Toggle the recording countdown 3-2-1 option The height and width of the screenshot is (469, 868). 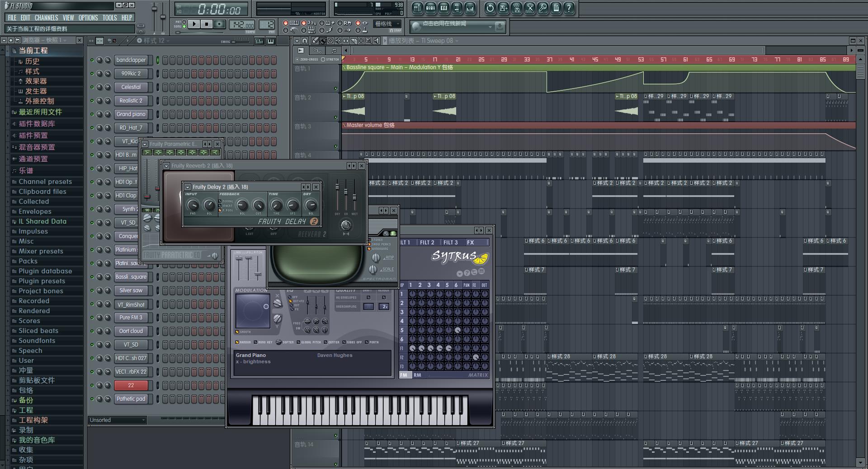[x=308, y=23]
